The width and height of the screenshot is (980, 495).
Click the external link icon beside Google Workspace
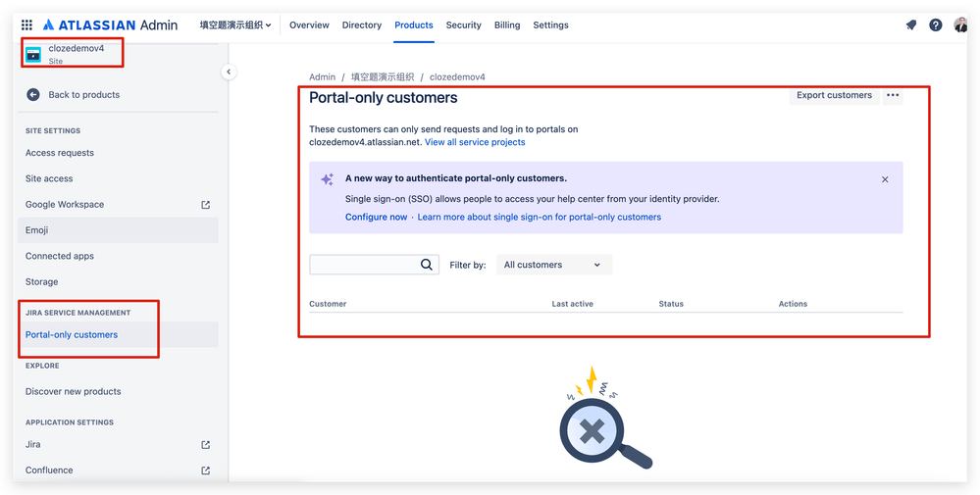[206, 205]
